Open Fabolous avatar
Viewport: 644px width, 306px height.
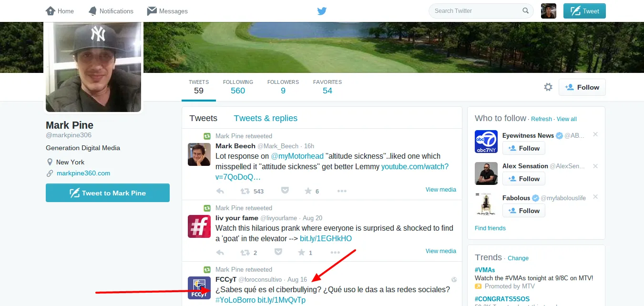[x=486, y=204]
